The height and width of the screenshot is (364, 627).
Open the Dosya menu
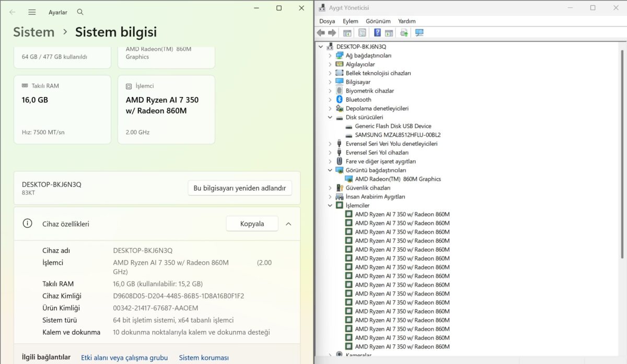coord(327,21)
